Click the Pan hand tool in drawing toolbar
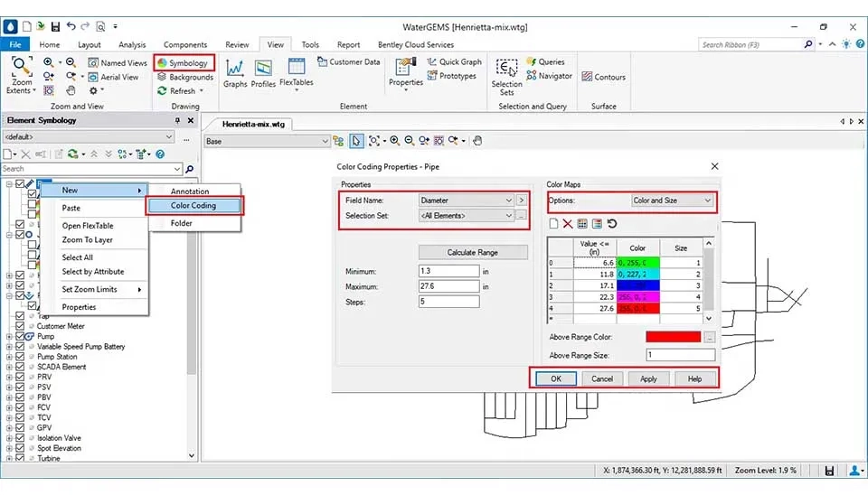Screen dimensions: 868x495 [x=477, y=141]
